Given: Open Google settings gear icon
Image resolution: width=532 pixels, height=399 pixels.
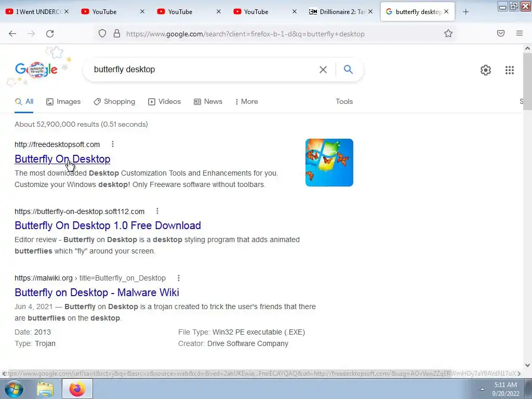Looking at the screenshot, I should [486, 70].
